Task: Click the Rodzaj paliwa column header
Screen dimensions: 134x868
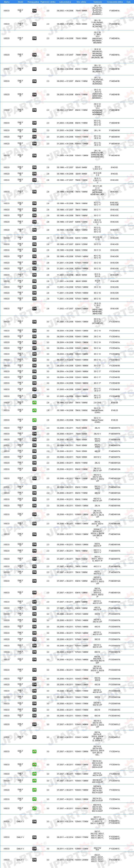Action: click(33, 2)
